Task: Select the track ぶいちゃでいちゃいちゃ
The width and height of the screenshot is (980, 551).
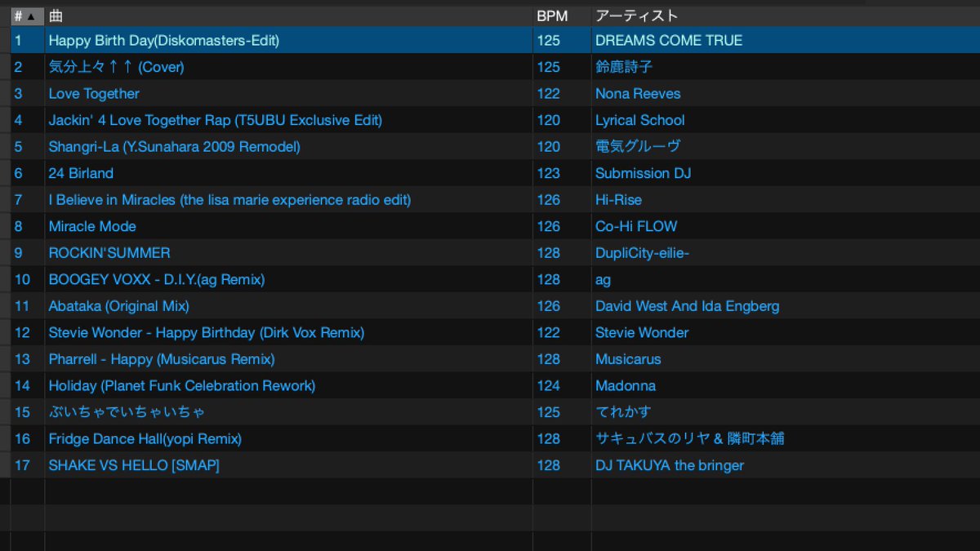Action: (127, 412)
